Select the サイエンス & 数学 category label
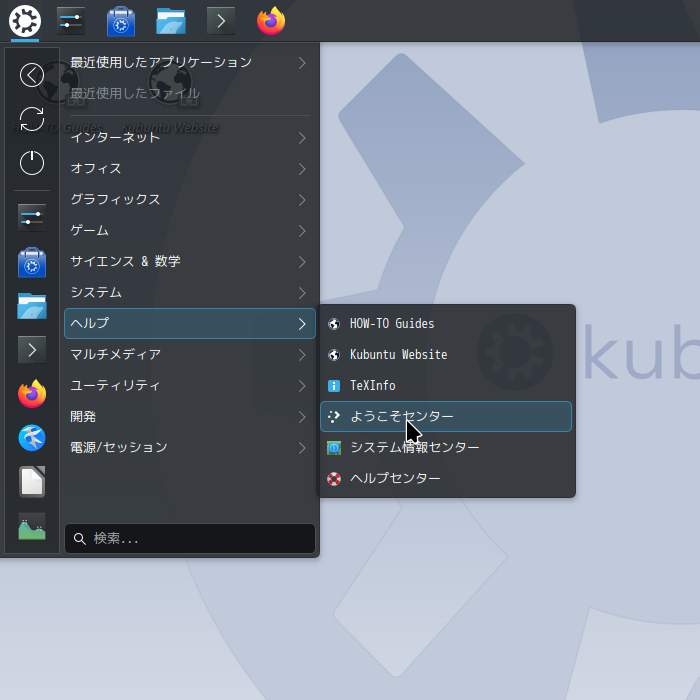Screen dimensions: 700x700 (125, 261)
